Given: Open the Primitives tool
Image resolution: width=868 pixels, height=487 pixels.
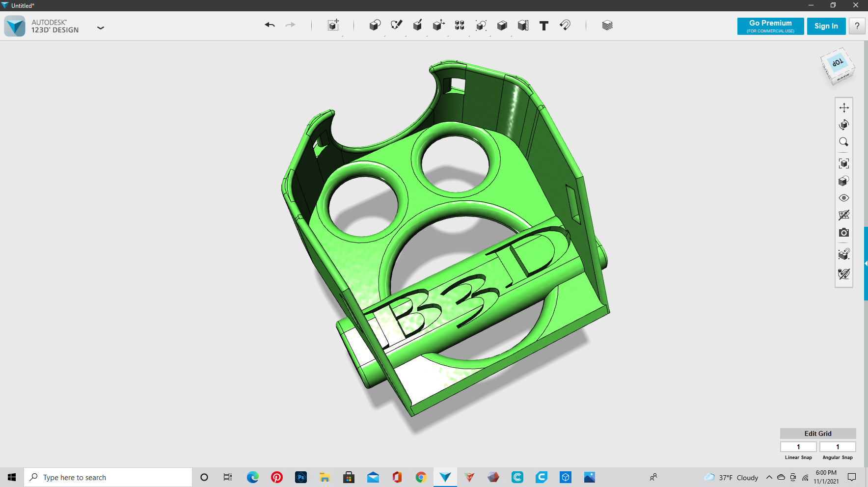Looking at the screenshot, I should click(x=375, y=25).
